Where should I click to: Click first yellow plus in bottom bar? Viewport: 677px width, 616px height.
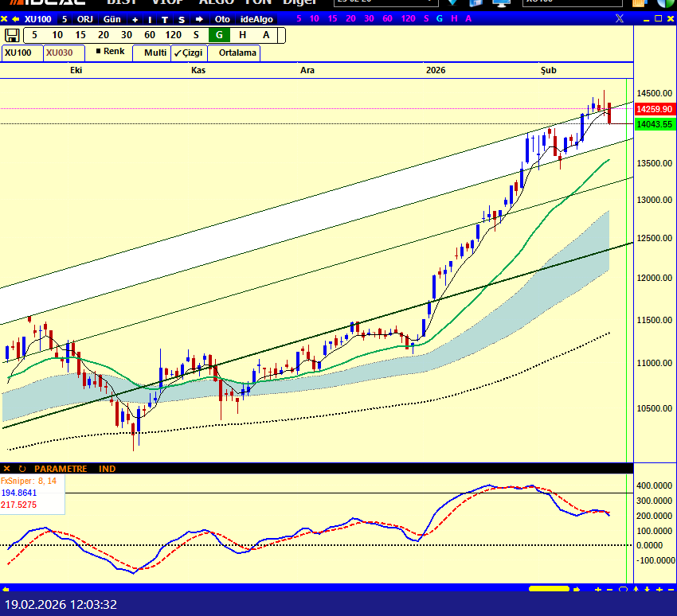click(x=598, y=589)
